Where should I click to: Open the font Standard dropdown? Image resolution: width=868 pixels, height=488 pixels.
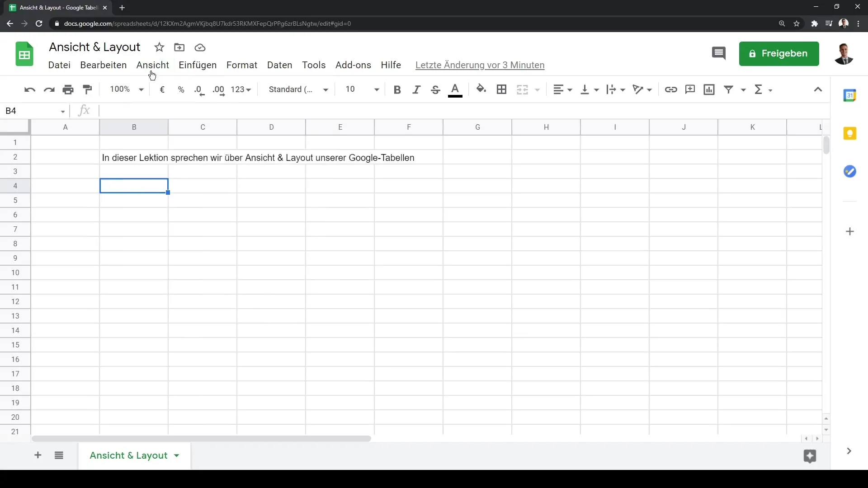click(298, 89)
